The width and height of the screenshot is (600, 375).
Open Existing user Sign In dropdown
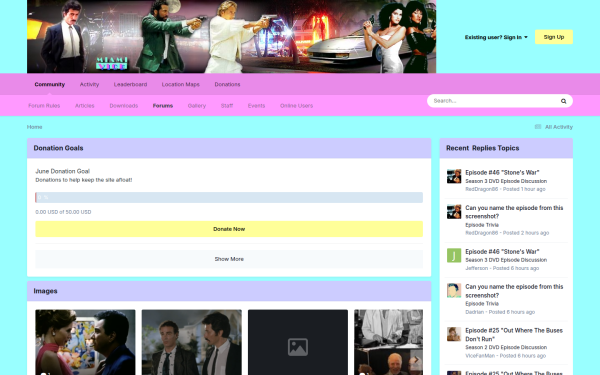[x=496, y=37]
